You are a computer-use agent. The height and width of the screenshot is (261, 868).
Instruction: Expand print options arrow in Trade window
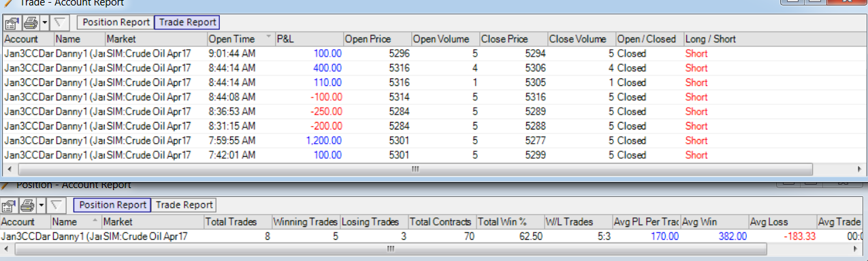tap(44, 22)
